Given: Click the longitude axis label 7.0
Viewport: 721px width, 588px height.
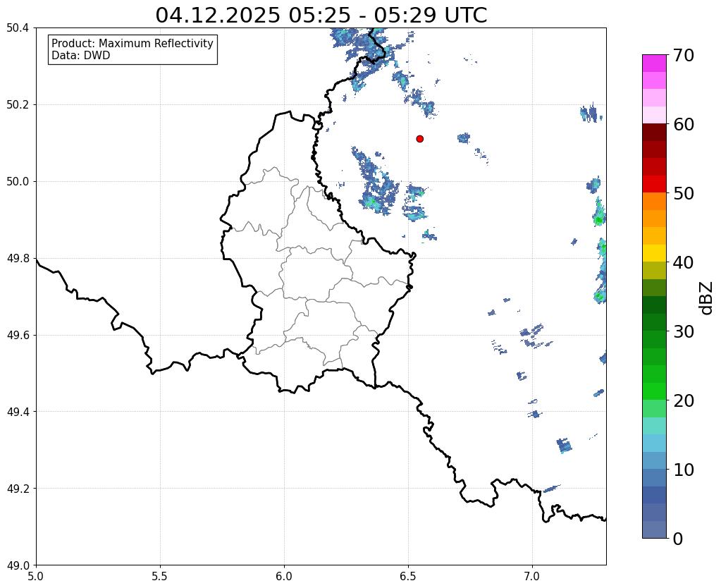Looking at the screenshot, I should pyautogui.click(x=532, y=576).
